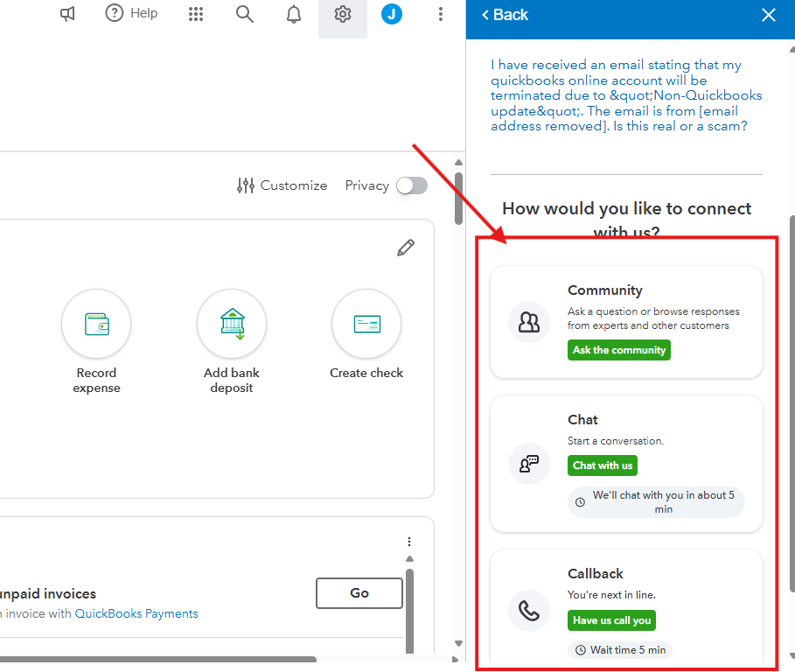Click the dashboard scrollbar down arrow
This screenshot has width=795, height=672.
pyautogui.click(x=459, y=643)
